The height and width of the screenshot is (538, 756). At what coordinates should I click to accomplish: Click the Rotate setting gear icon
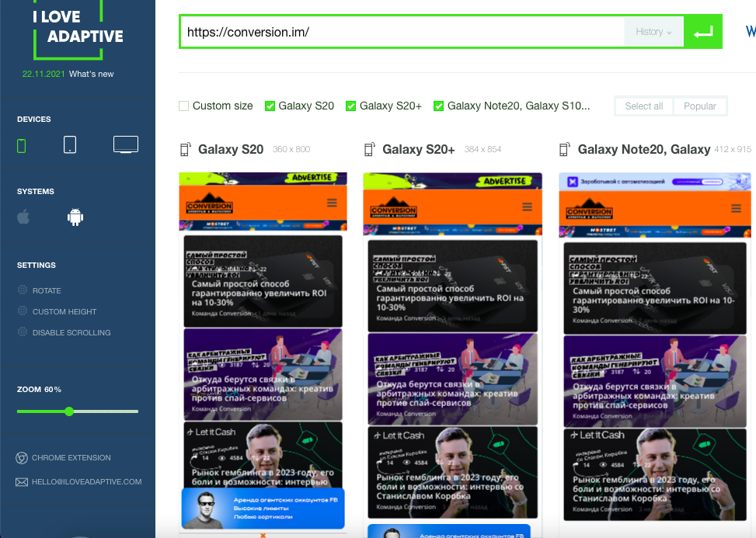(23, 290)
